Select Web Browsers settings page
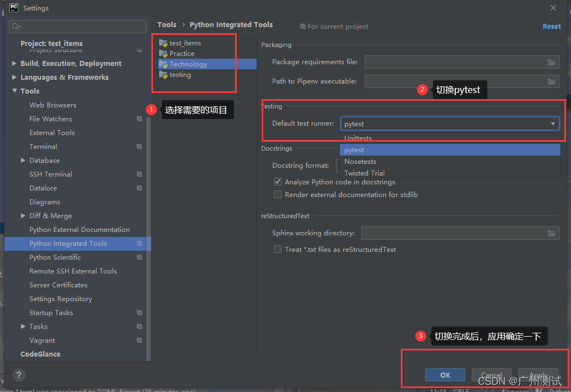The width and height of the screenshot is (571, 392). (x=53, y=105)
